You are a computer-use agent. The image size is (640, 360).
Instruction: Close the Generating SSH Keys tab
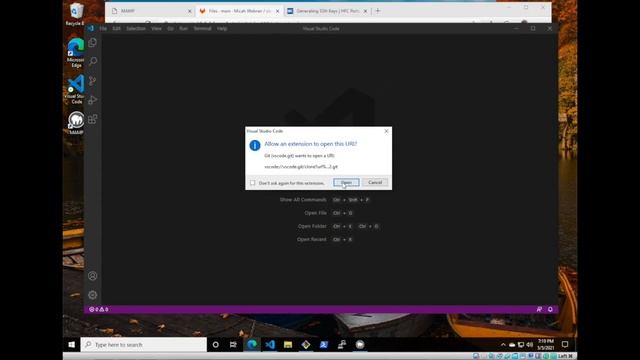tap(365, 11)
